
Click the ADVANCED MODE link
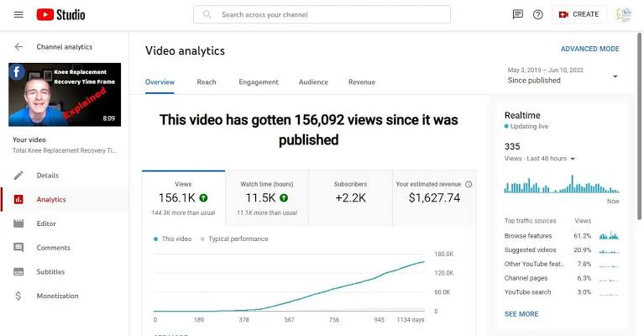[589, 49]
